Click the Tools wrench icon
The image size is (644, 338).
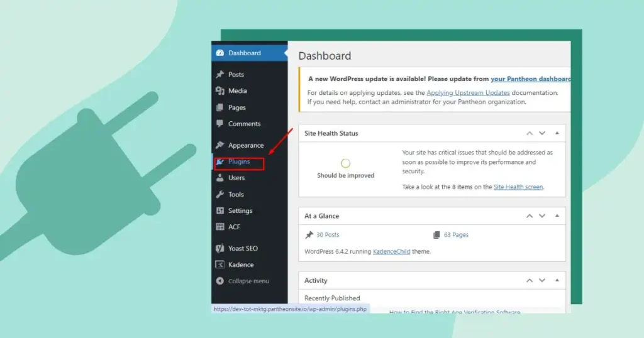point(220,194)
